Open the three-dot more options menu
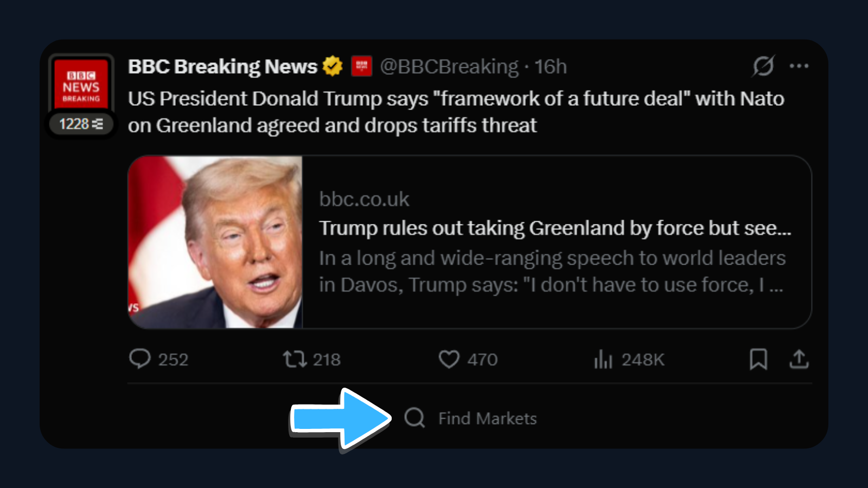 tap(800, 66)
